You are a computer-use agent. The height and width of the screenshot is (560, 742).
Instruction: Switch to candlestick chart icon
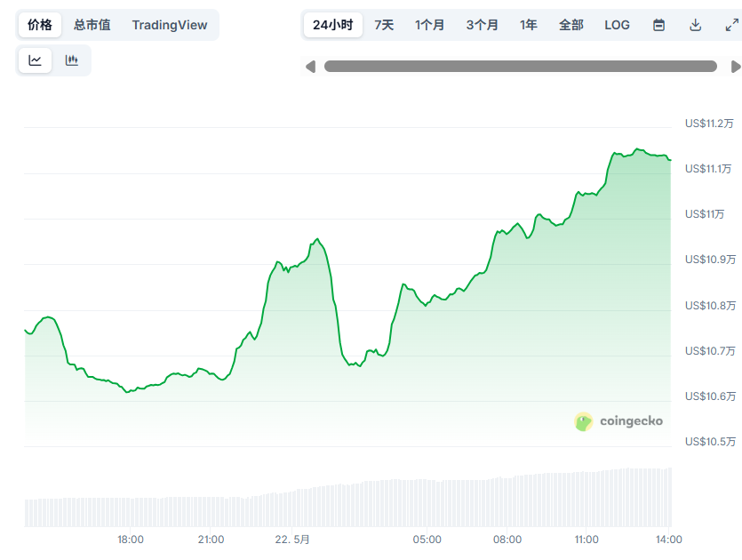(72, 60)
